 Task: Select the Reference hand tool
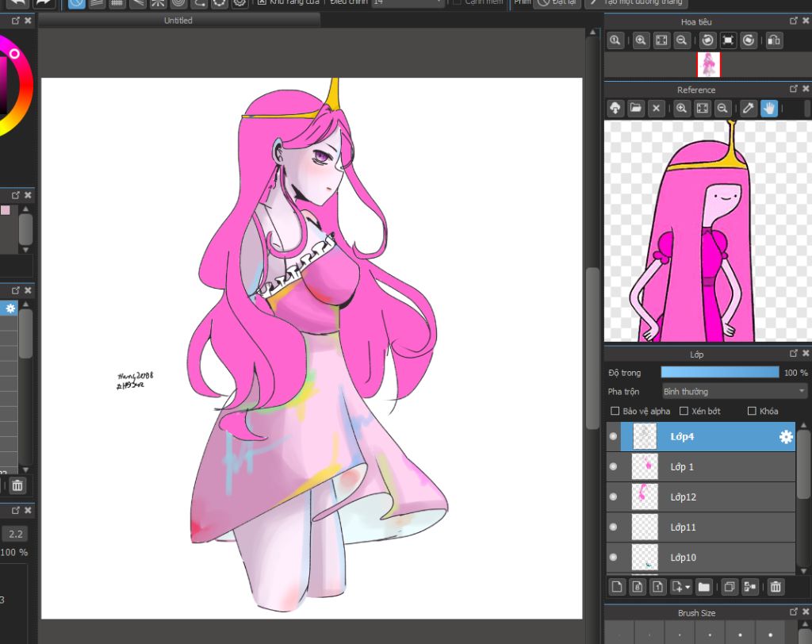click(769, 109)
